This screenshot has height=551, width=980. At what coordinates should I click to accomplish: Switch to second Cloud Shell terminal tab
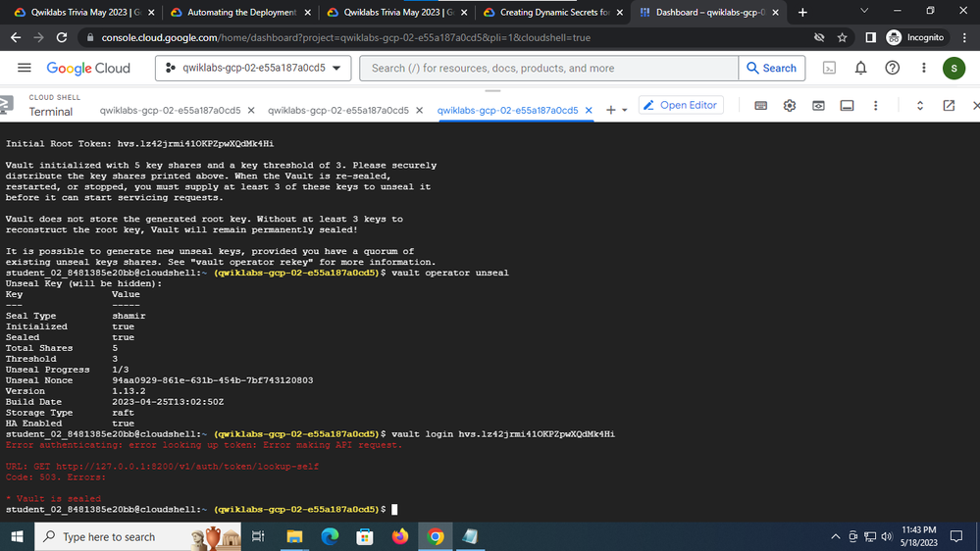click(338, 110)
